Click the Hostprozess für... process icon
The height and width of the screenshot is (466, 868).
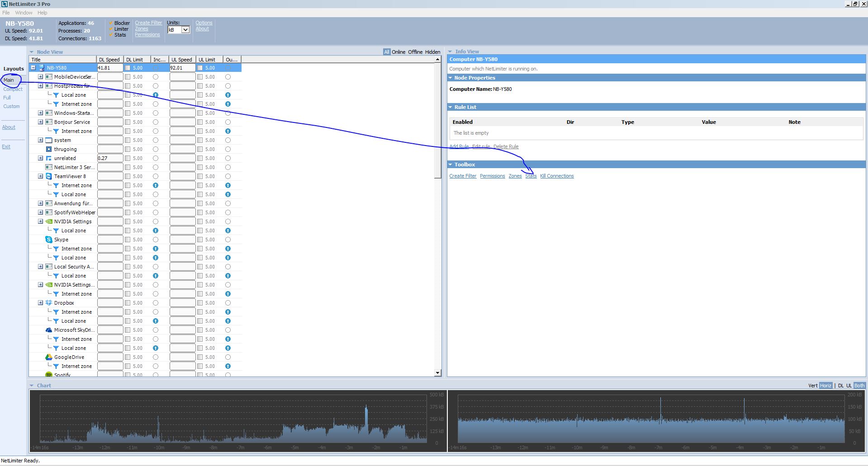pyautogui.click(x=49, y=86)
